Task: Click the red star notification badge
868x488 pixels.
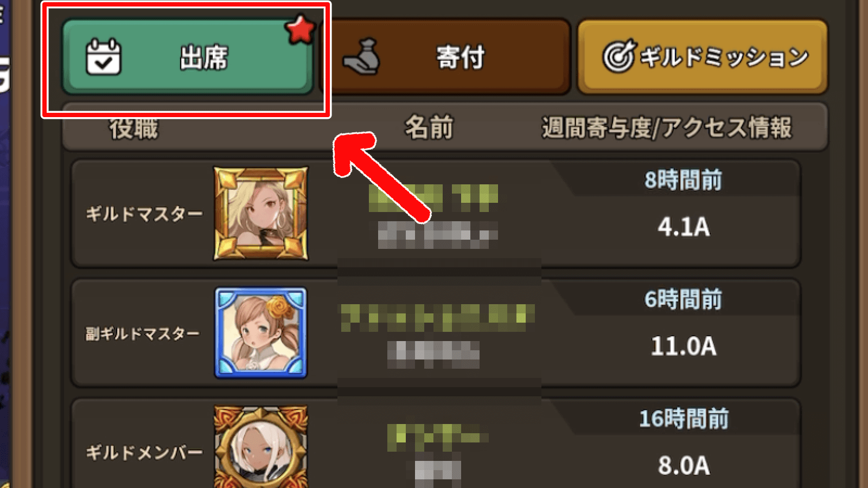Action: pyautogui.click(x=300, y=29)
